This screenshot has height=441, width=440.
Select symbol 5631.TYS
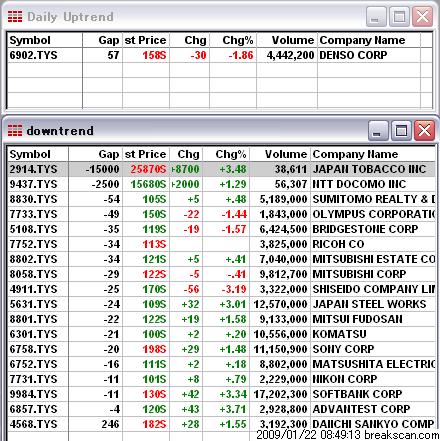33,304
